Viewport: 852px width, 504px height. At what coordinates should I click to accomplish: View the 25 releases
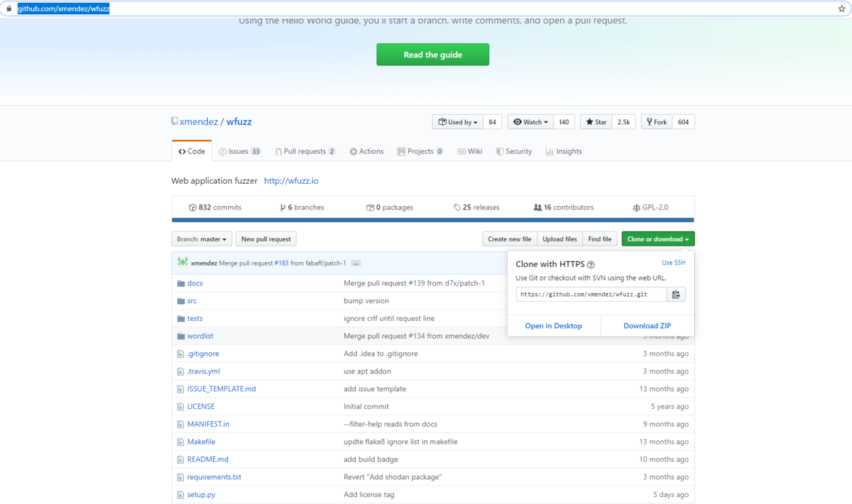(476, 207)
